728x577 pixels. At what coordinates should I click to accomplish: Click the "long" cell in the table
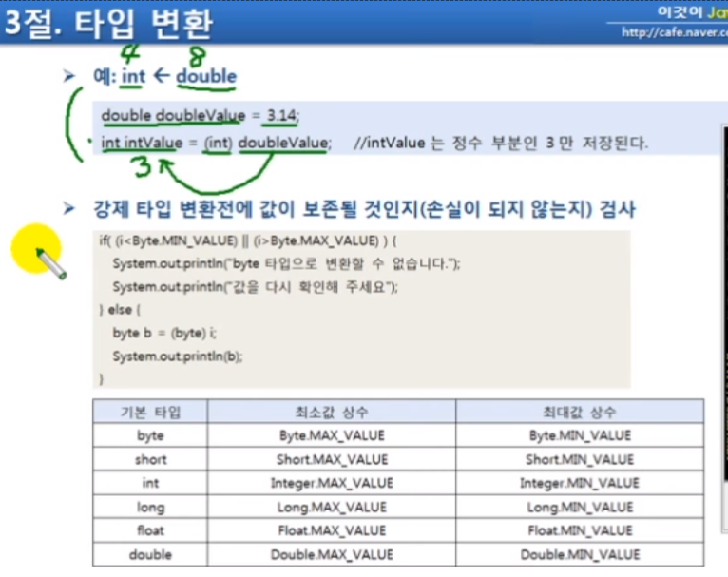point(150,507)
